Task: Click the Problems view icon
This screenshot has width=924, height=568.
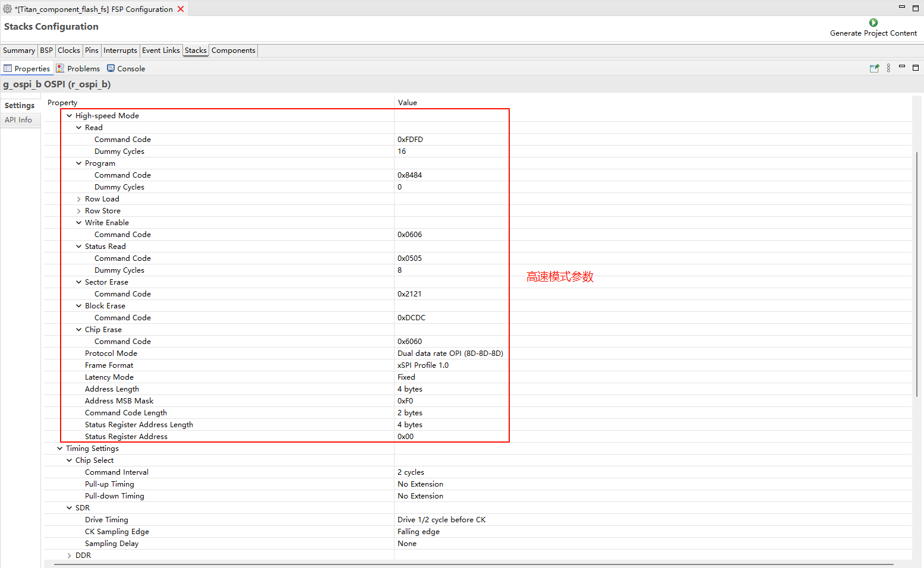Action: pyautogui.click(x=60, y=68)
